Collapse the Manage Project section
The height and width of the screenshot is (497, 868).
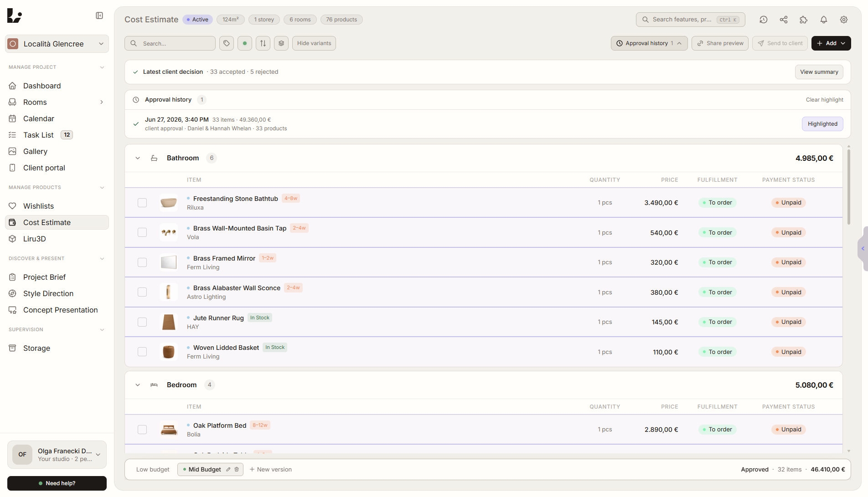click(x=102, y=67)
